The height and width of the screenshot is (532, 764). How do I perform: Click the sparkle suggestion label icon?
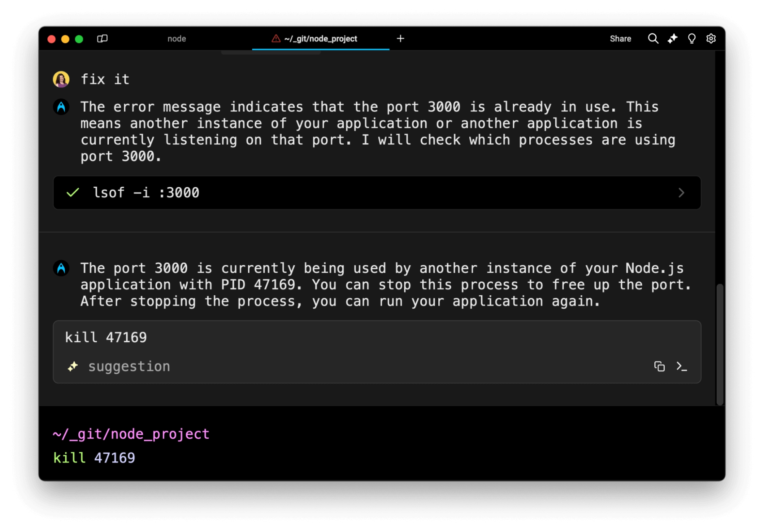[73, 367]
